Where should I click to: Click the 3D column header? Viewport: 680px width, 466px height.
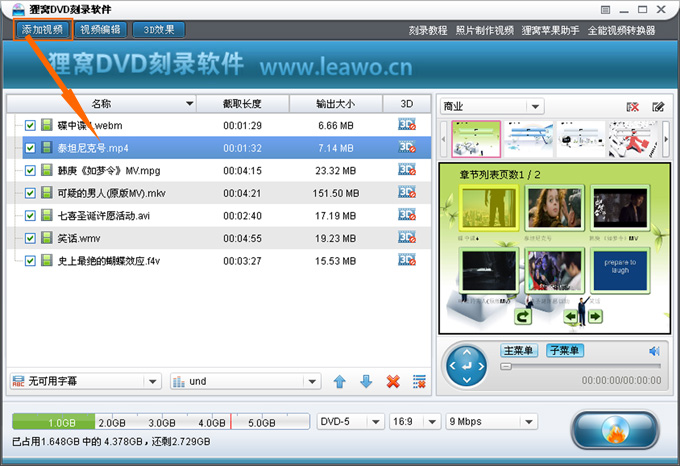tap(407, 104)
